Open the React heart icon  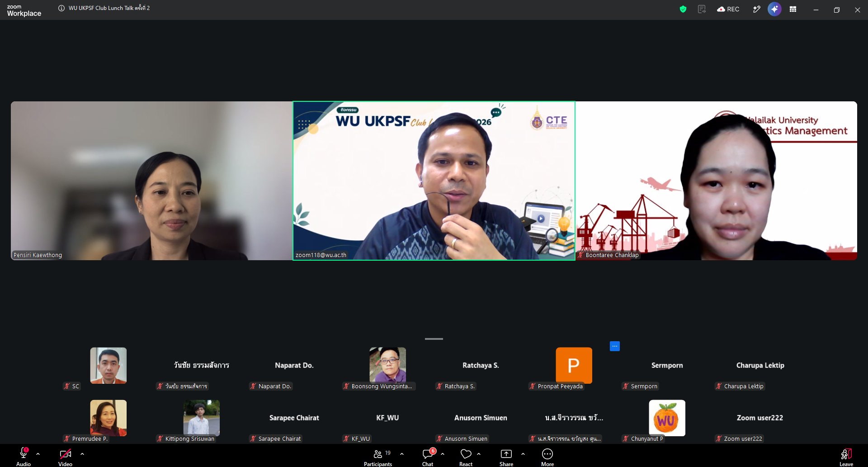[x=466, y=457]
